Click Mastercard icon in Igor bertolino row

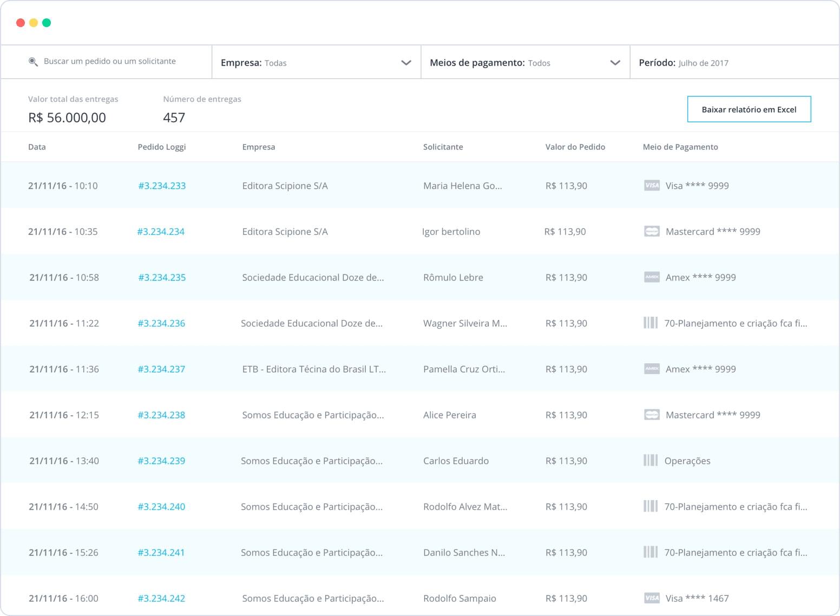click(x=652, y=232)
